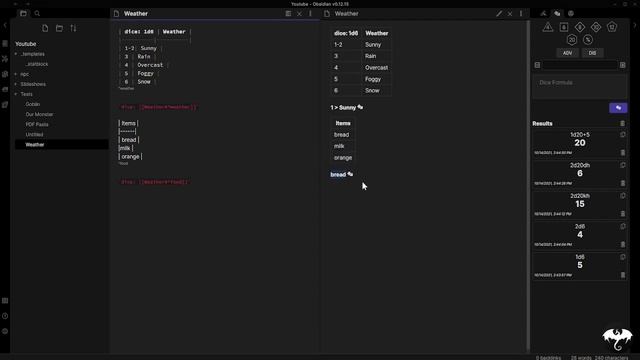Screen dimensions: 640x360
Task: Open the third right sidebar tab icon
Action: [571, 13]
